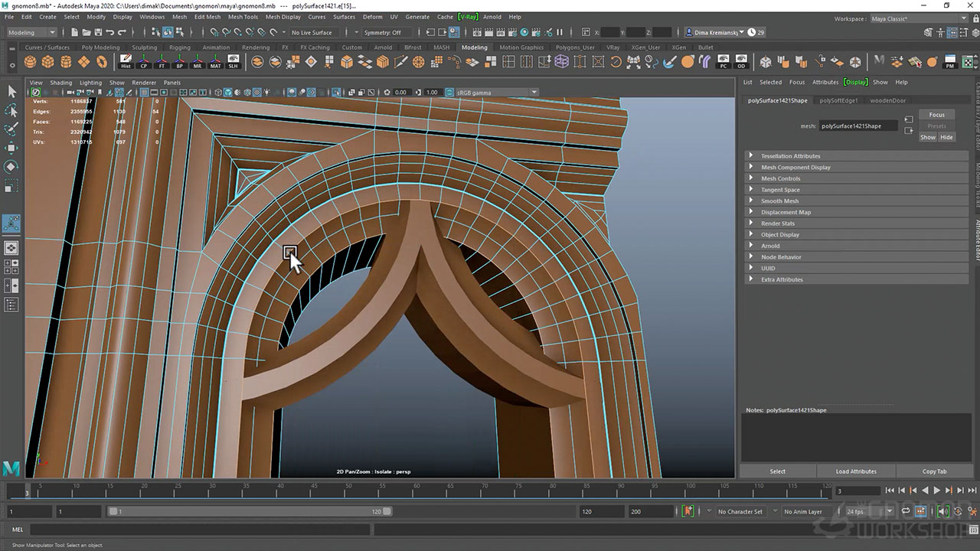Viewport: 980px width, 551px height.
Task: Expand the Tessellation Attributes section
Action: click(790, 156)
